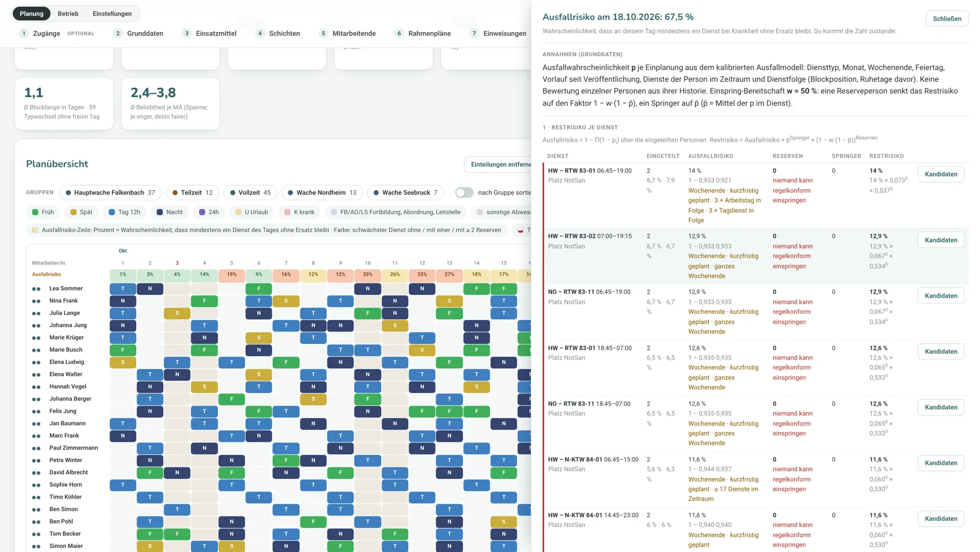Show Kandidaten for HW – RTW 83-02 07:00–19:15
Viewport: 980px width, 552px height.
[941, 240]
